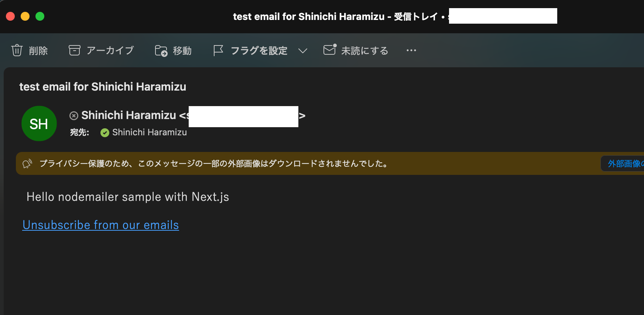Viewport: 644px width, 315px height.
Task: Click the 外部画像 download button
Action: tap(623, 163)
